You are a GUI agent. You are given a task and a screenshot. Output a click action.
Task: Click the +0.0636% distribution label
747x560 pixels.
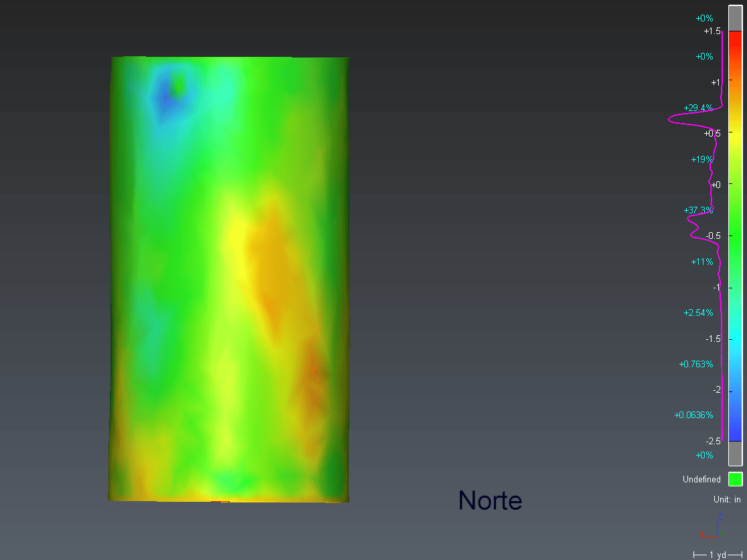point(693,415)
